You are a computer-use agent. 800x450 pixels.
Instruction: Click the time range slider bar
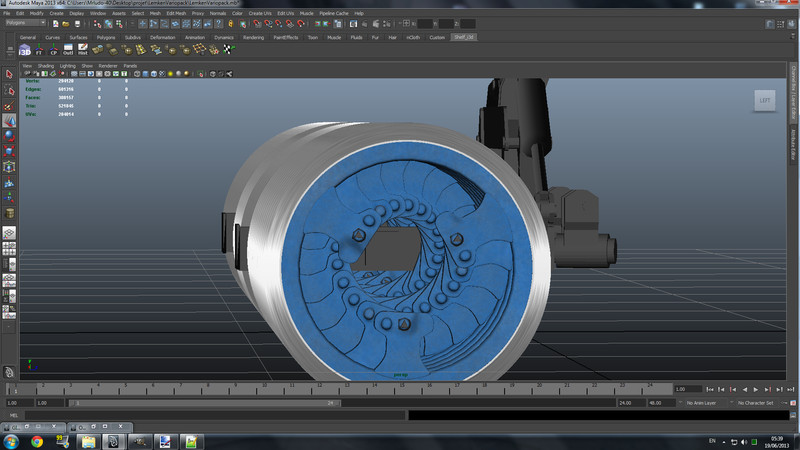[205, 403]
